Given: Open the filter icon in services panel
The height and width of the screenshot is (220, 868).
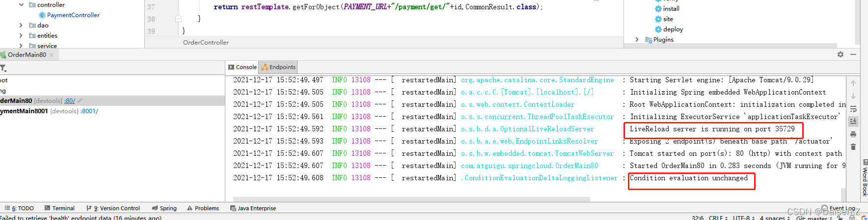Looking at the screenshot, I should coord(3,68).
